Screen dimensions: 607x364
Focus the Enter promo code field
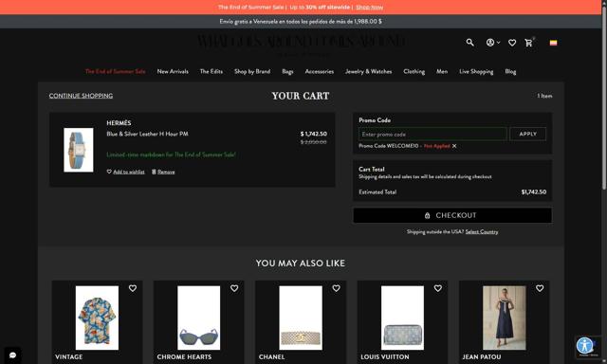click(x=432, y=135)
